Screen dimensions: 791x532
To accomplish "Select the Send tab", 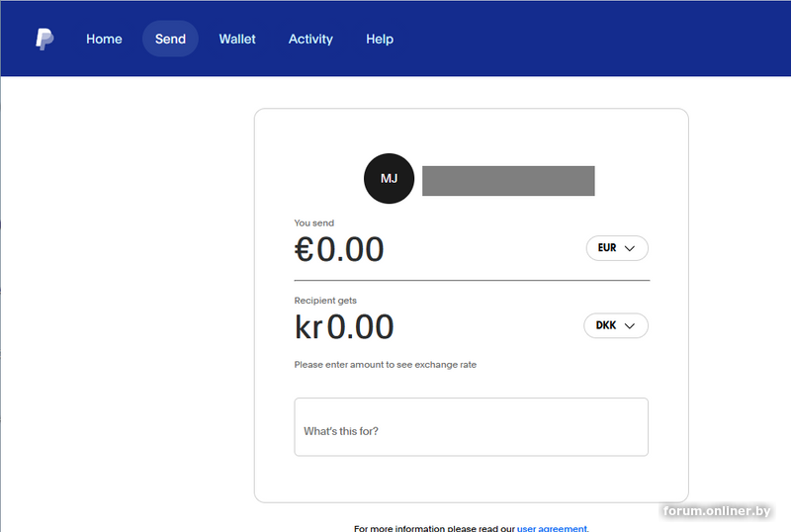I will click(x=170, y=40).
